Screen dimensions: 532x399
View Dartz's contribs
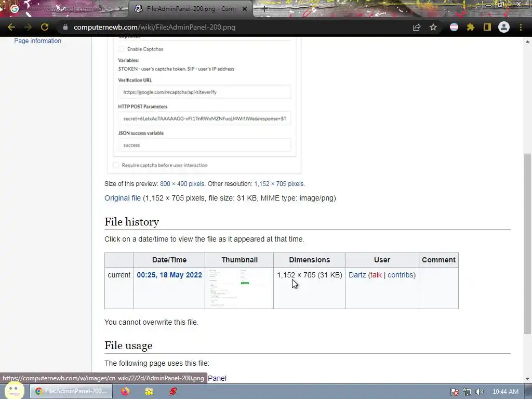pyautogui.click(x=401, y=275)
